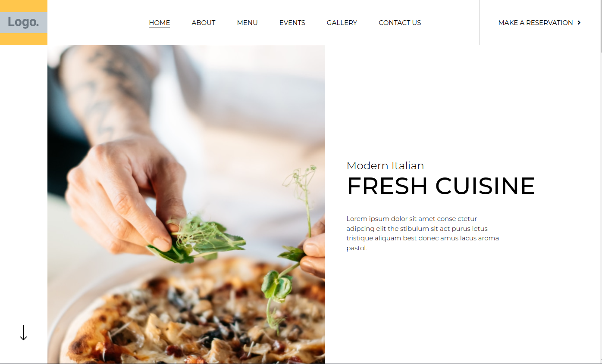
Task: Select EVENTS in the navigation bar
Action: [x=292, y=23]
